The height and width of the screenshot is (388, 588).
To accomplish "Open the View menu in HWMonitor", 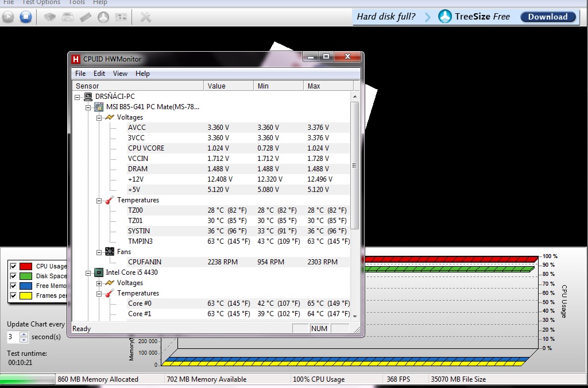I will tap(120, 74).
